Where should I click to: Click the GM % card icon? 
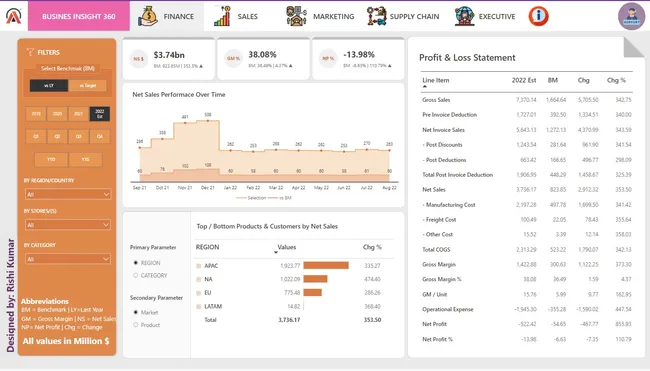coord(233,58)
